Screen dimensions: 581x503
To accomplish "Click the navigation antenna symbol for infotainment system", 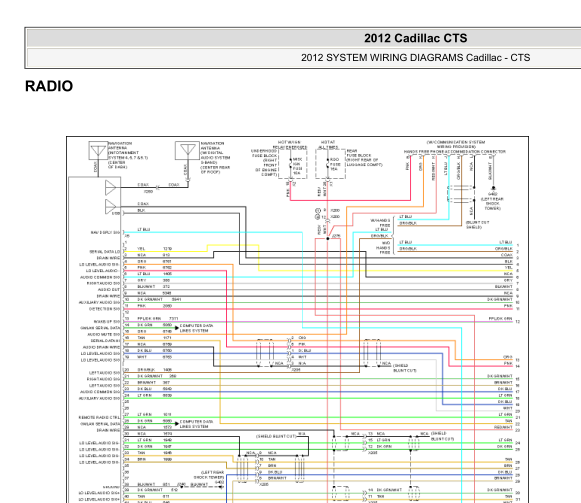I will (98, 150).
